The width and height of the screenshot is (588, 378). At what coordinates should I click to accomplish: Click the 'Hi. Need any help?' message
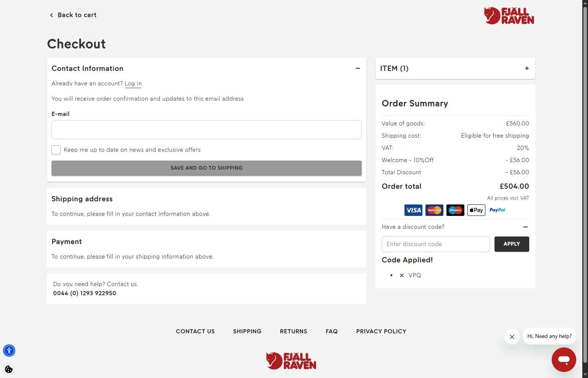click(x=549, y=336)
